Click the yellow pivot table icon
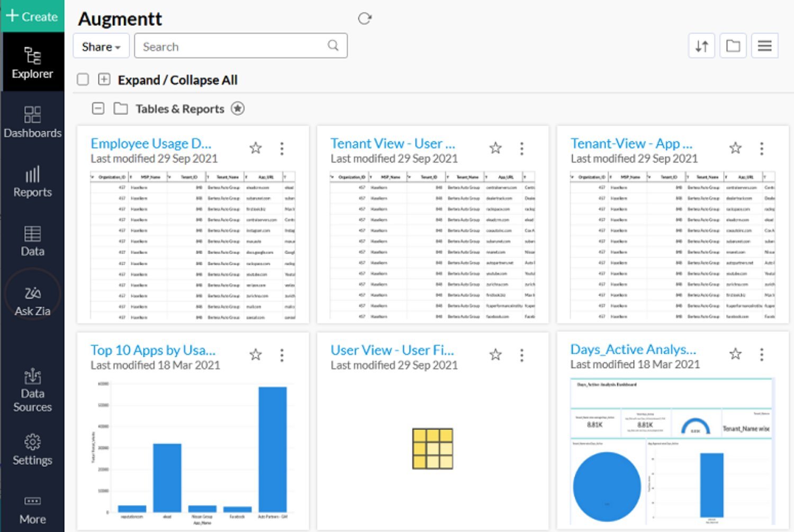This screenshot has width=794, height=532. coord(432,449)
